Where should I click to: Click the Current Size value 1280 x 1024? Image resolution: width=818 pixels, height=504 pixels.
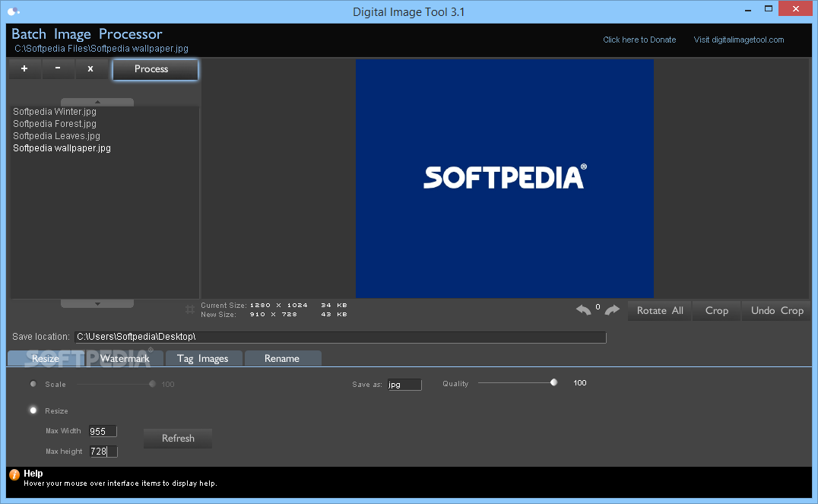tap(278, 306)
